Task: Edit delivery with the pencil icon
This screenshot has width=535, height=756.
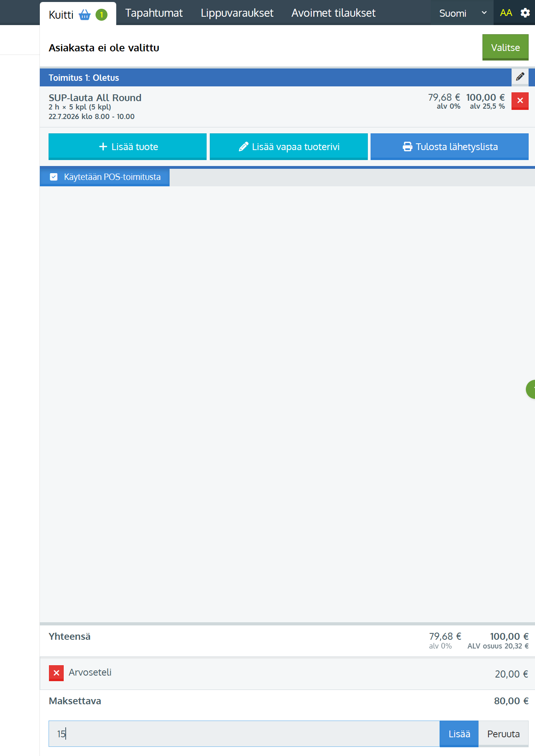Action: tap(520, 77)
